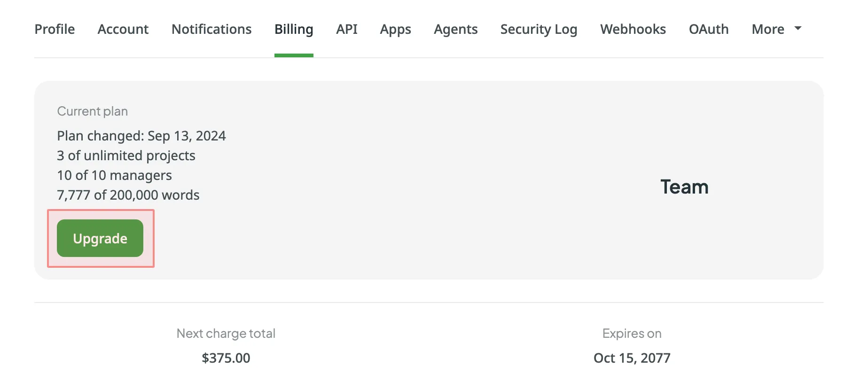The width and height of the screenshot is (868, 389).
Task: Select the Billing tab
Action: pos(294,29)
